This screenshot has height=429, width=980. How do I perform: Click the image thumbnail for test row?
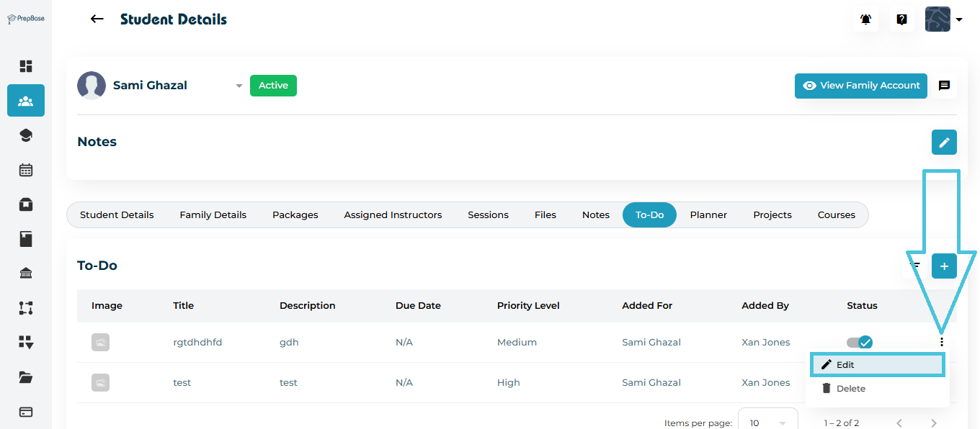click(101, 383)
